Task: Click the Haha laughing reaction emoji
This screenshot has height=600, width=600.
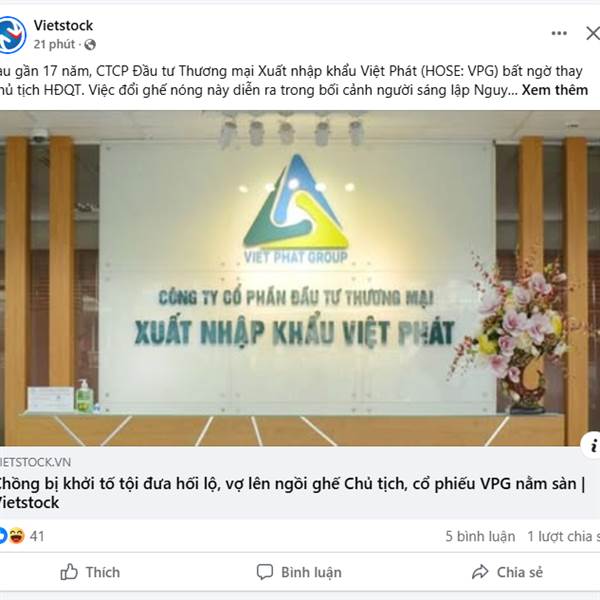Action: (16, 536)
